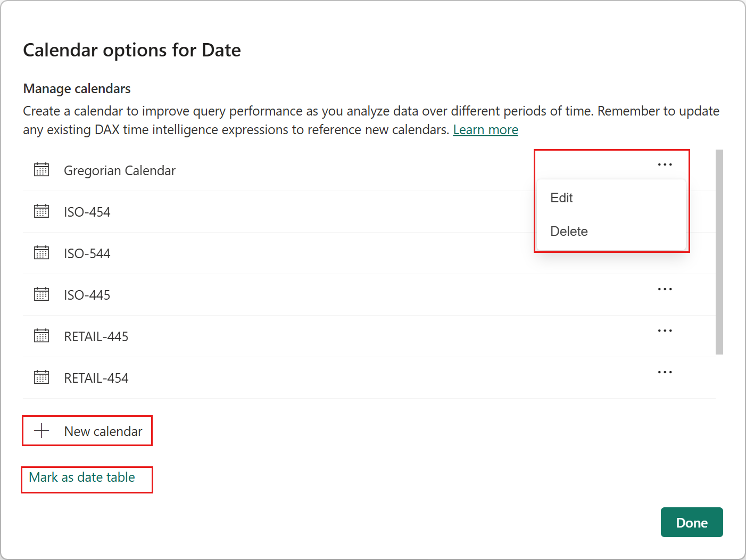This screenshot has height=560, width=746.
Task: Open the Gregorian Calendar more options menu
Action: [665, 164]
